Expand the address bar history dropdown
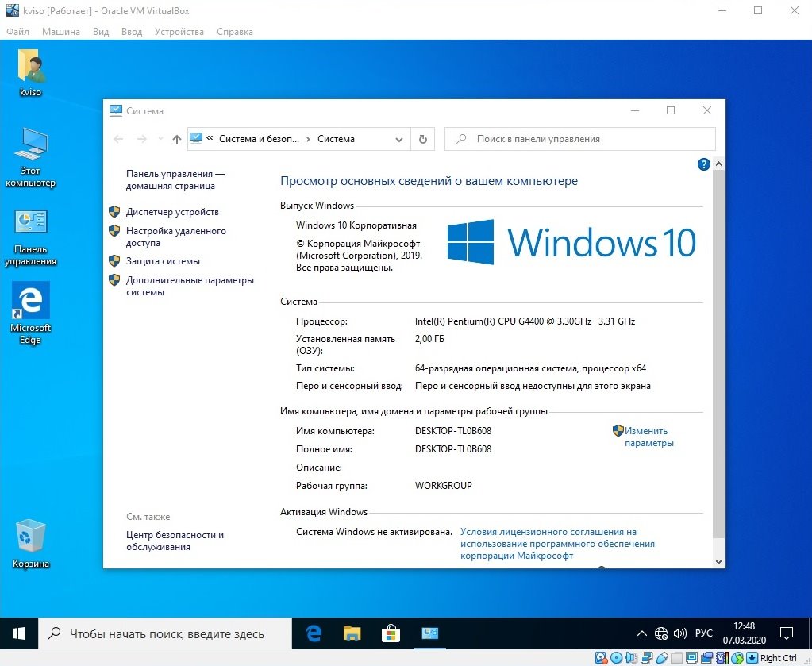 point(398,139)
